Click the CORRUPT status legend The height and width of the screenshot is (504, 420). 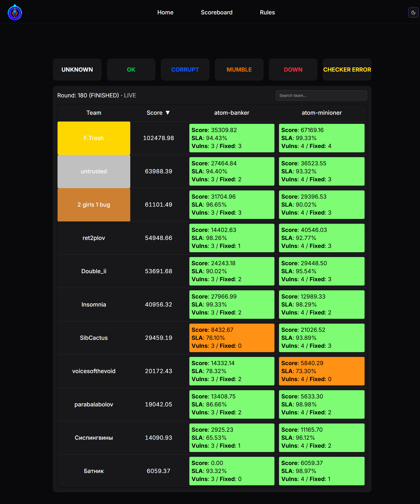click(x=185, y=70)
